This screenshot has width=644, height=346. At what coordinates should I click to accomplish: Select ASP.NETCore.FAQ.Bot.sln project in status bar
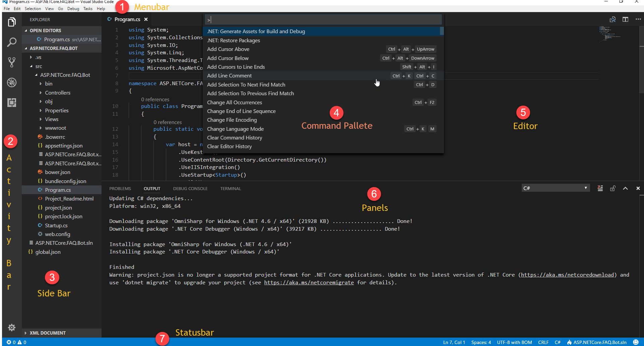tap(597, 342)
